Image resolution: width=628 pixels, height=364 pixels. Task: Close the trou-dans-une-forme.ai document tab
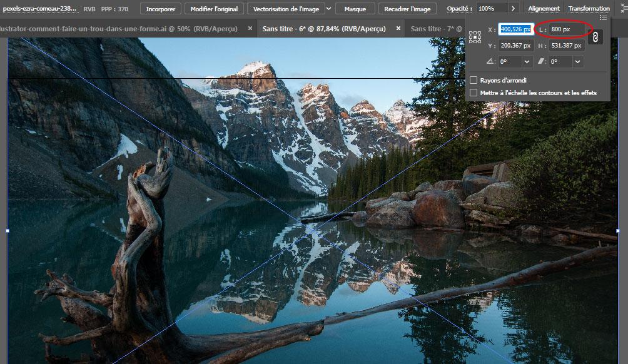pyautogui.click(x=250, y=29)
